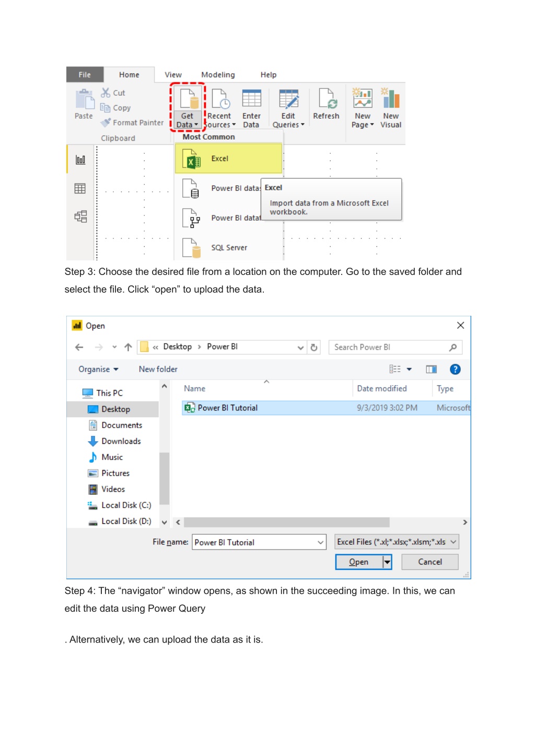The image size is (535, 756).
Task: Expand the Recent Sources dropdown arrow
Action: 234,125
